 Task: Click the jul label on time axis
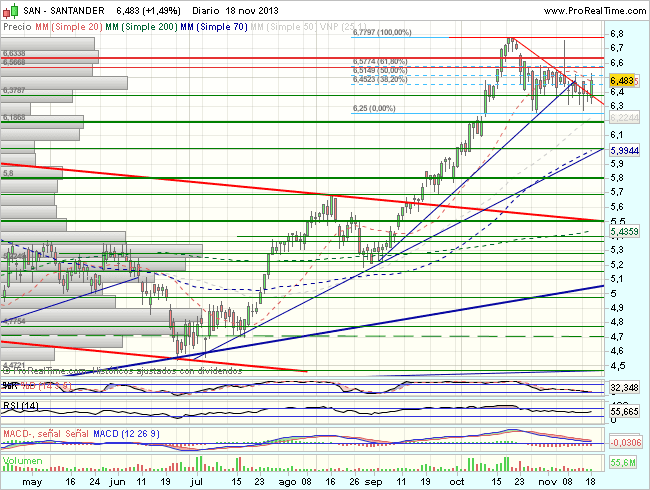click(196, 482)
